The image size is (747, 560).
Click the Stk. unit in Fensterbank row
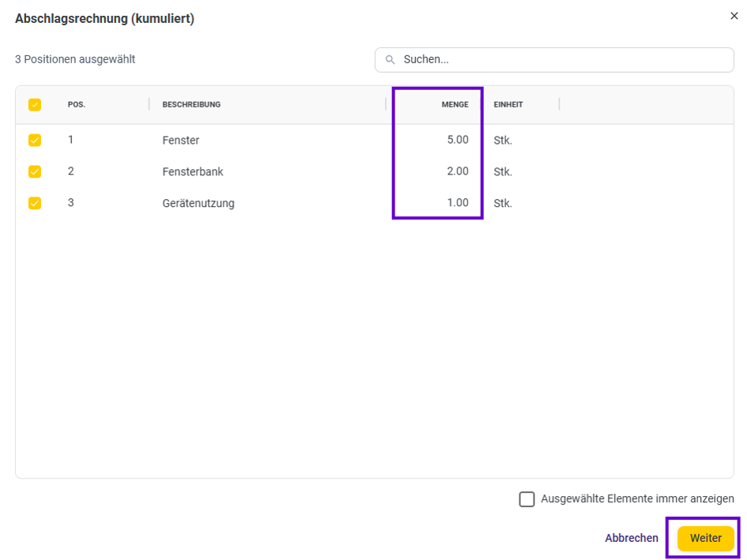click(x=503, y=172)
